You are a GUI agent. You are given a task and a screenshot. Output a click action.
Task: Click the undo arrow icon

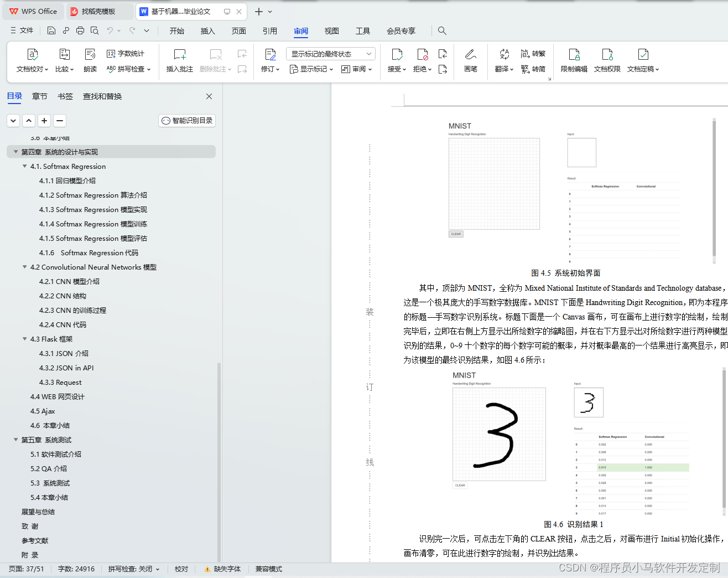(110, 30)
